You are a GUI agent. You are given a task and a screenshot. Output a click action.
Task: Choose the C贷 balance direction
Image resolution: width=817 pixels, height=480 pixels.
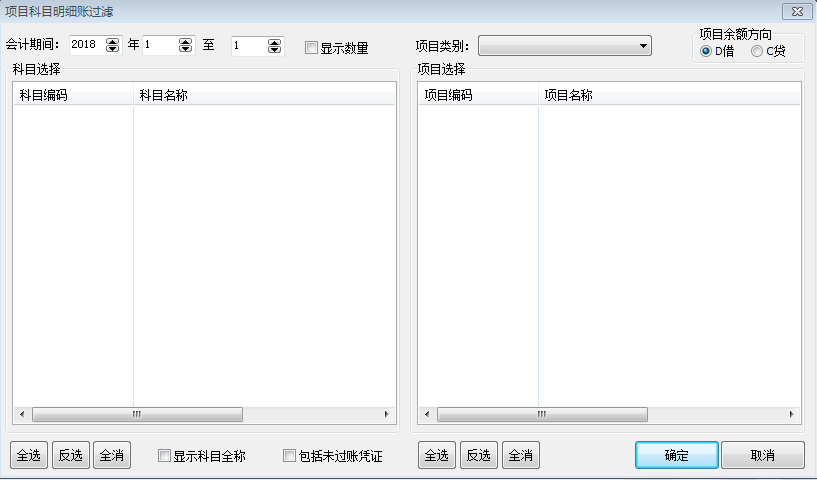(757, 51)
